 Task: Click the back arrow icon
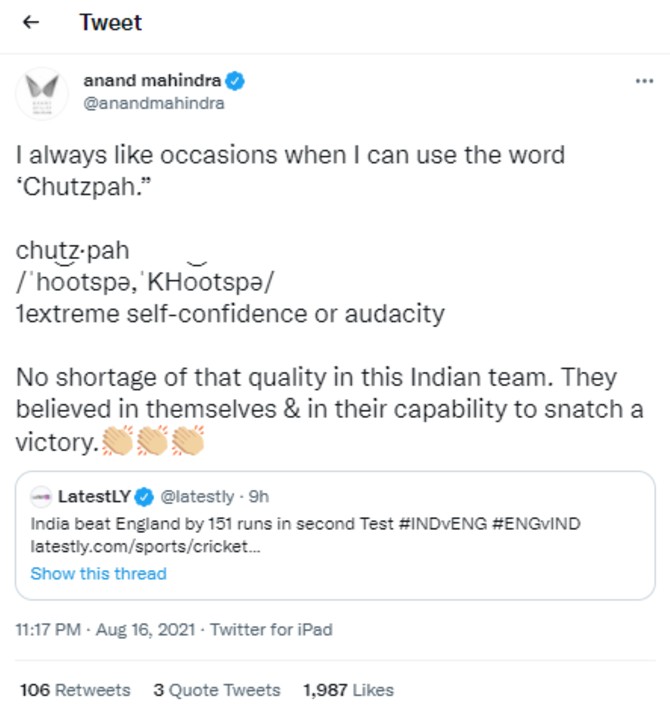(31, 22)
